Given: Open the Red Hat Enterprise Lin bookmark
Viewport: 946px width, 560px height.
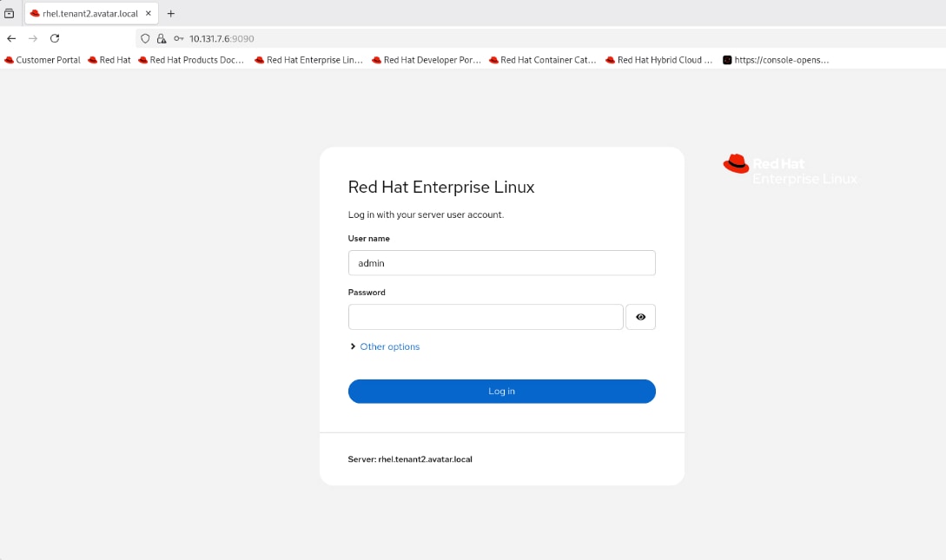Looking at the screenshot, I should coord(308,60).
